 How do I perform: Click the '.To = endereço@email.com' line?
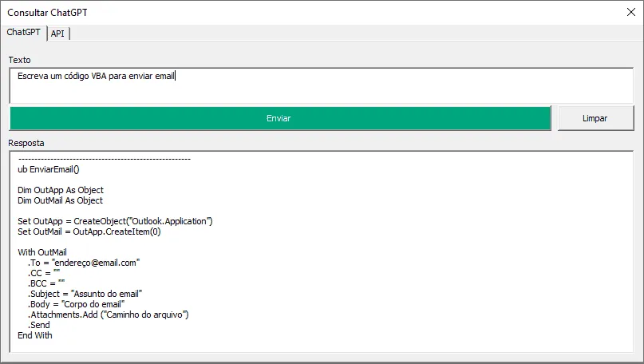(84, 263)
